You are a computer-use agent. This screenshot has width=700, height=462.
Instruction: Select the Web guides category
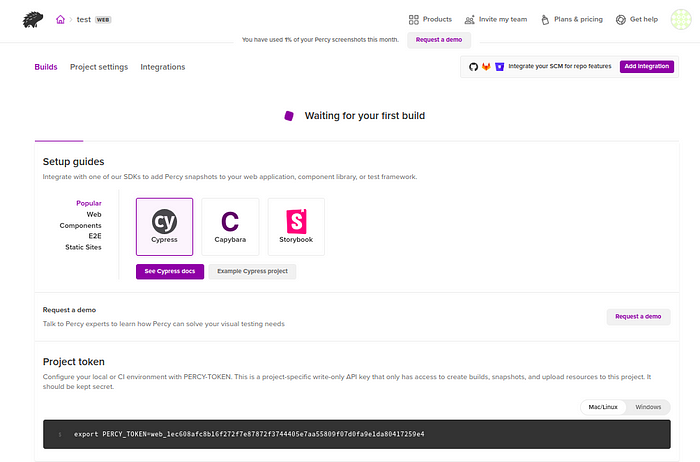coord(94,214)
